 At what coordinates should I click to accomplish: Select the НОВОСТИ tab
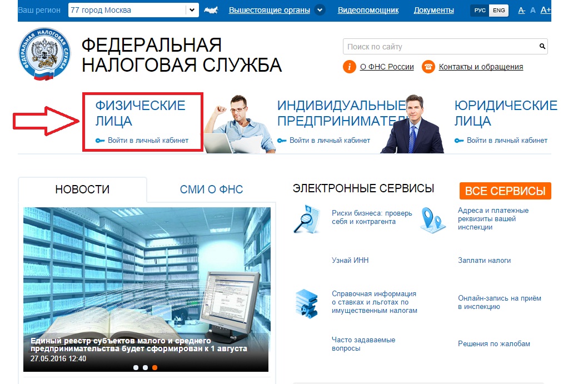pyautogui.click(x=82, y=189)
